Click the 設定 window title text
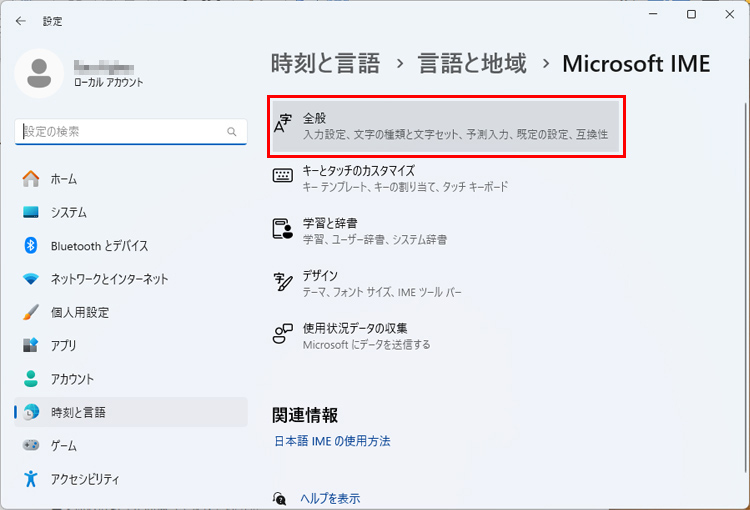Image resolution: width=750 pixels, height=510 pixels. pos(52,21)
